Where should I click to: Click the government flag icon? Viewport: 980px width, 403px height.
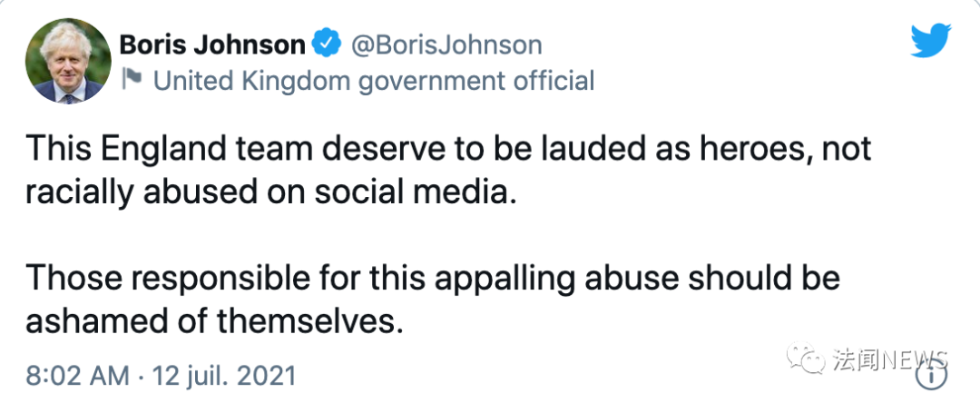[x=132, y=80]
